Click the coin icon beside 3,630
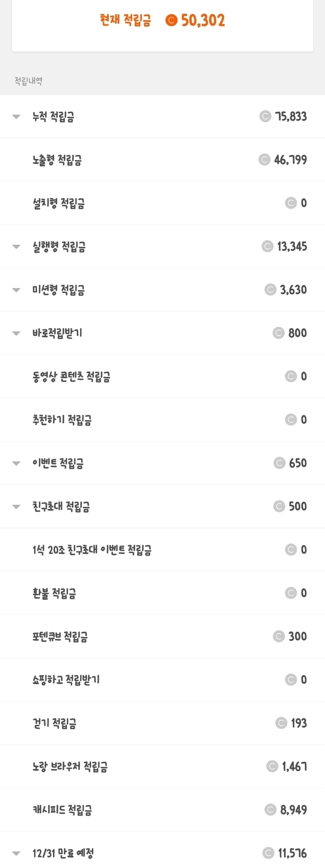Viewport: 325px width, 868px height. point(270,290)
